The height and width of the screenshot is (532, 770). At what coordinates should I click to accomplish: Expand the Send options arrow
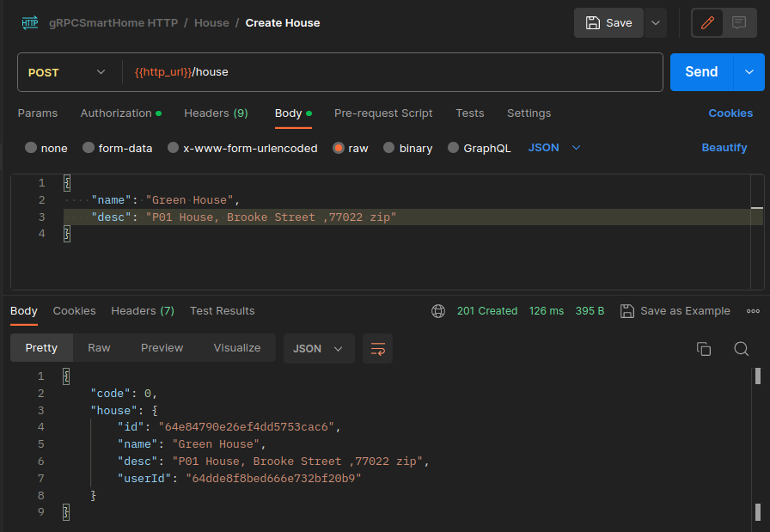coord(749,71)
